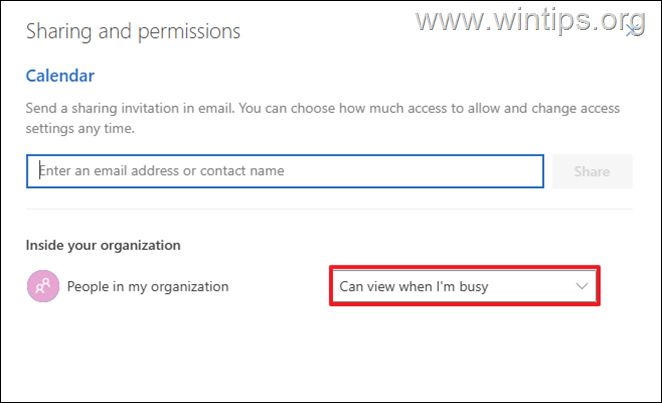Image resolution: width=662 pixels, height=403 pixels.
Task: Click the blue Calendar heading
Action: point(60,76)
